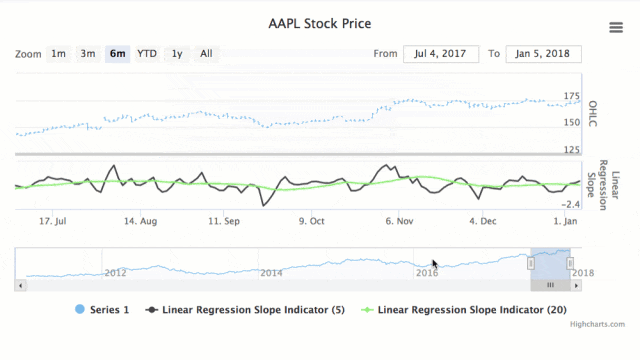Click the 2016 label in navigator
This screenshot has width=640, height=360.
pyautogui.click(x=427, y=273)
